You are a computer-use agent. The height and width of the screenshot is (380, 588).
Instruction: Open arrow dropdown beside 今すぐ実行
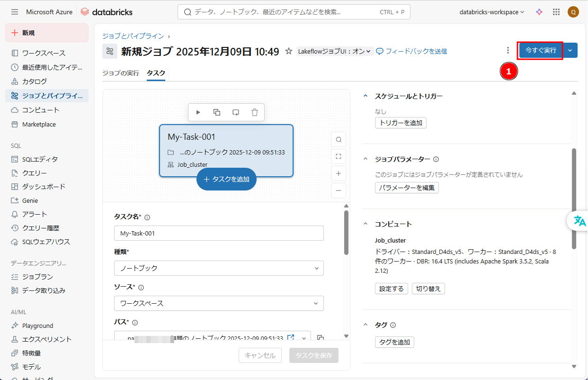click(570, 50)
